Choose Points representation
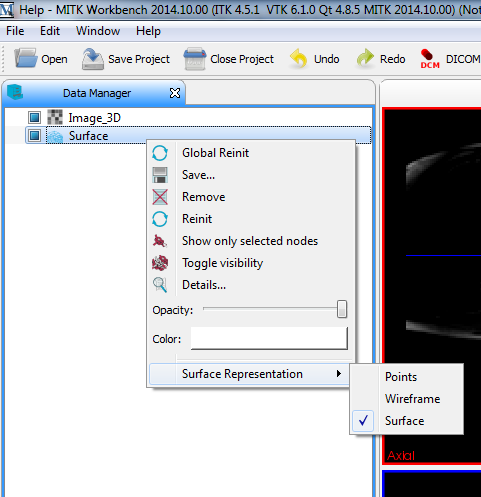This screenshot has height=497, width=481. [401, 377]
